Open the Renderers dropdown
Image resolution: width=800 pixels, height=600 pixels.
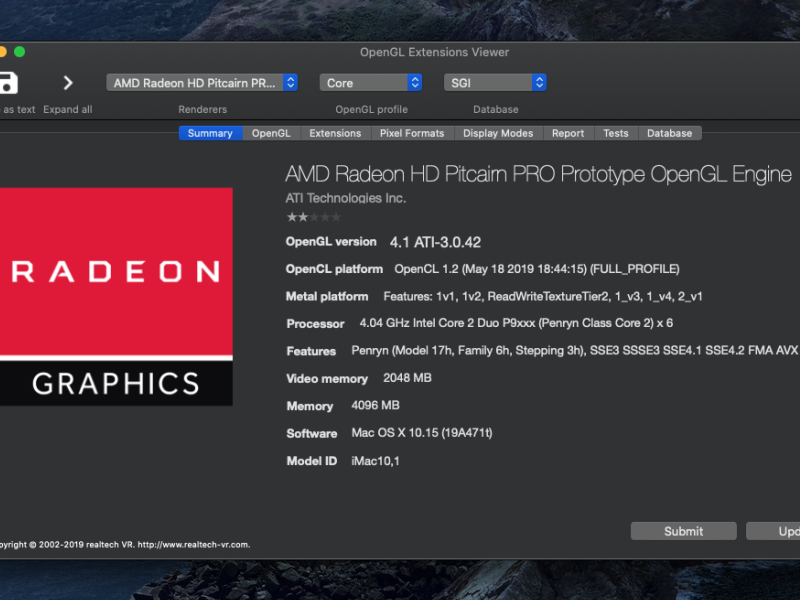(x=201, y=82)
